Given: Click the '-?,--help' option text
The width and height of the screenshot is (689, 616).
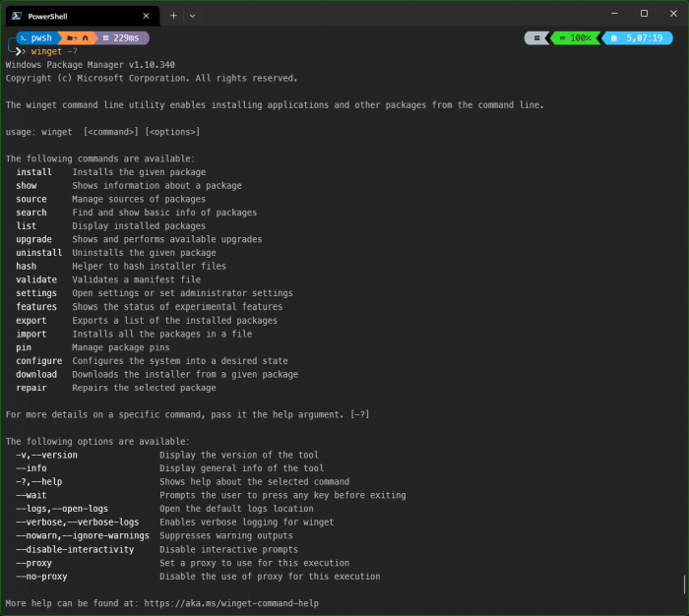Looking at the screenshot, I should click(x=39, y=482).
